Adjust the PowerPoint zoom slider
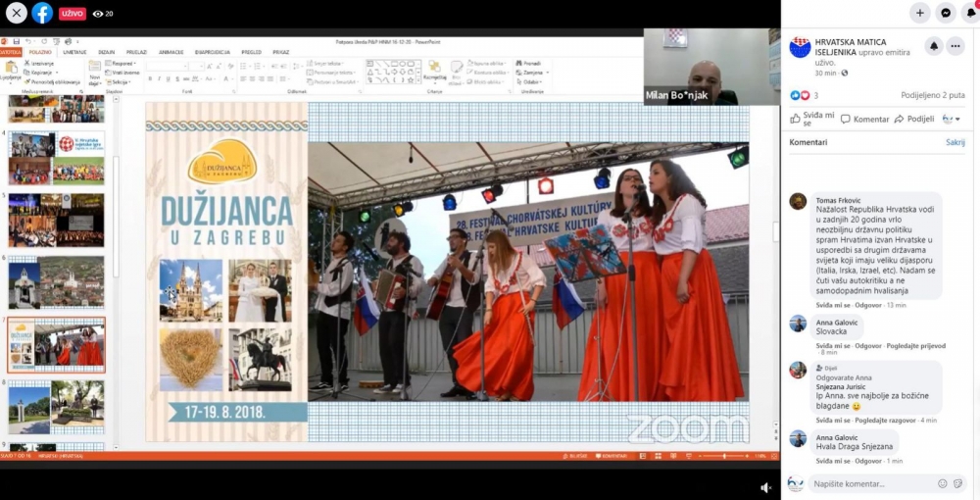Image resolution: width=980 pixels, height=500 pixels. [x=724, y=456]
